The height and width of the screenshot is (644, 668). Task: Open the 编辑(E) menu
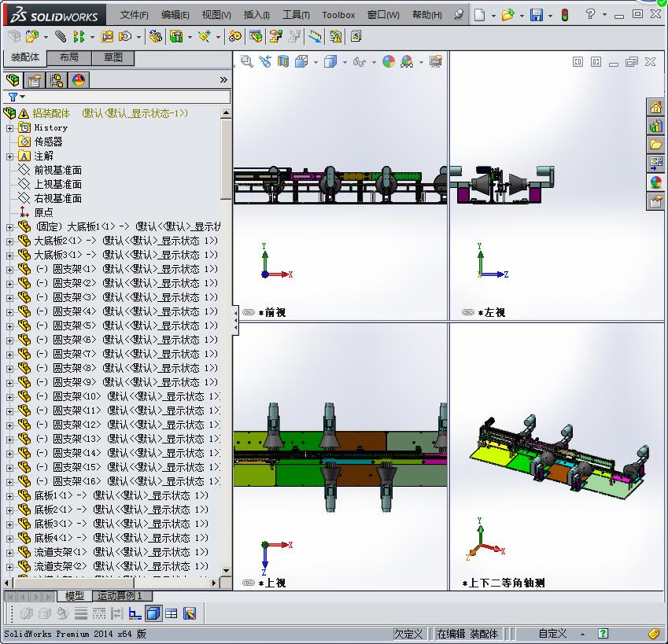[x=175, y=15]
